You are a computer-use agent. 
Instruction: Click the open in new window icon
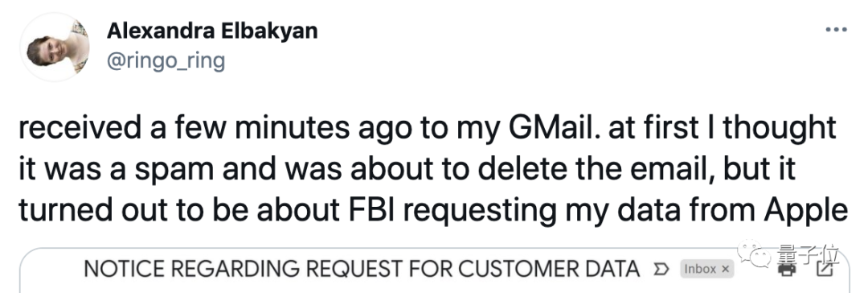pos(825,269)
